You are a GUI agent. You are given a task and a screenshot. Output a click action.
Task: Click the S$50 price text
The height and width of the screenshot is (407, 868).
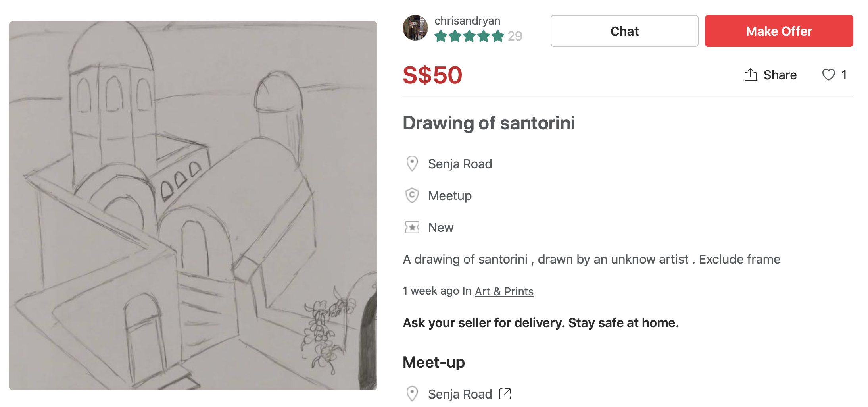coord(432,75)
